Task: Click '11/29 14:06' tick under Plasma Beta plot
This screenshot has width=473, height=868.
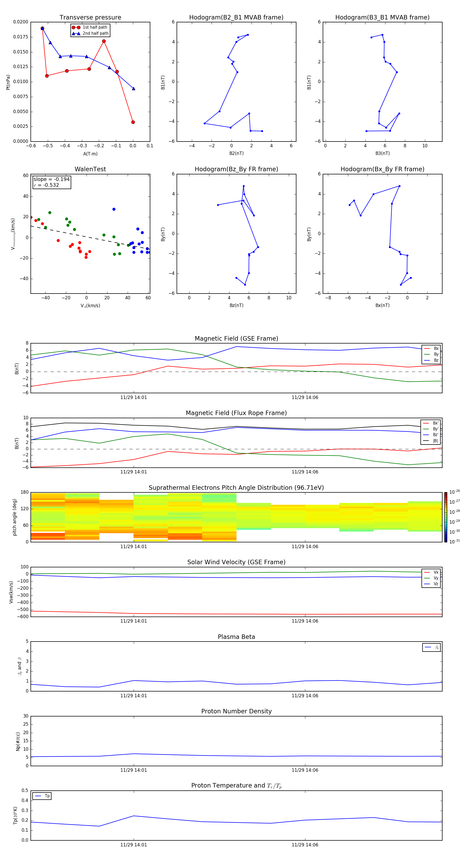Action: (x=305, y=696)
